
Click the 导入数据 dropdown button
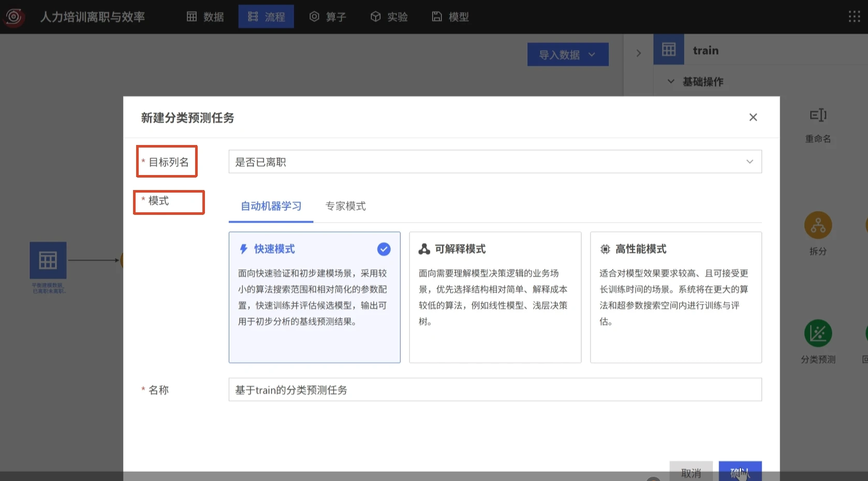(x=568, y=54)
